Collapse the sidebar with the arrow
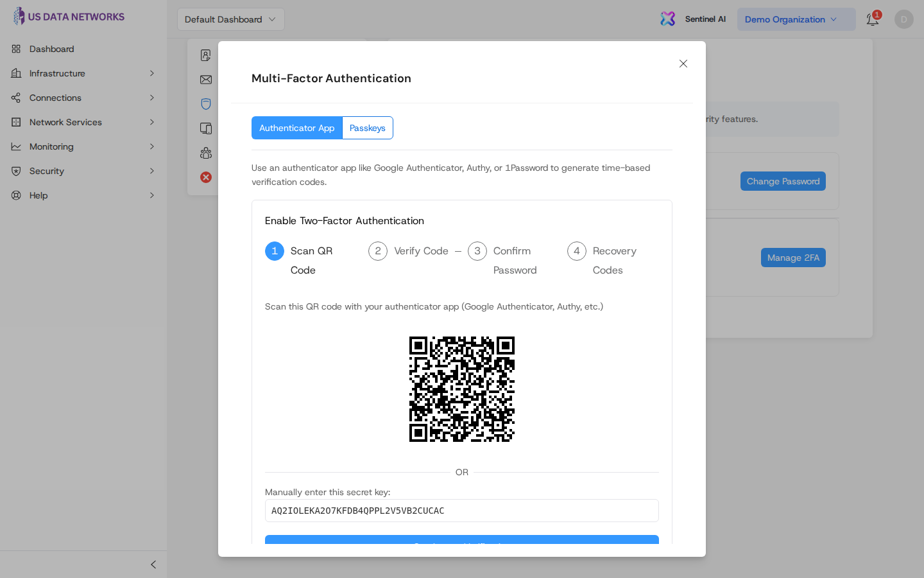This screenshot has height=578, width=924. tap(153, 565)
